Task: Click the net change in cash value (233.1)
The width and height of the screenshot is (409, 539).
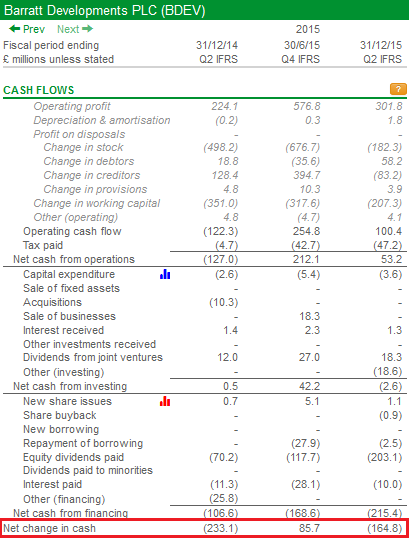Action: tap(220, 528)
